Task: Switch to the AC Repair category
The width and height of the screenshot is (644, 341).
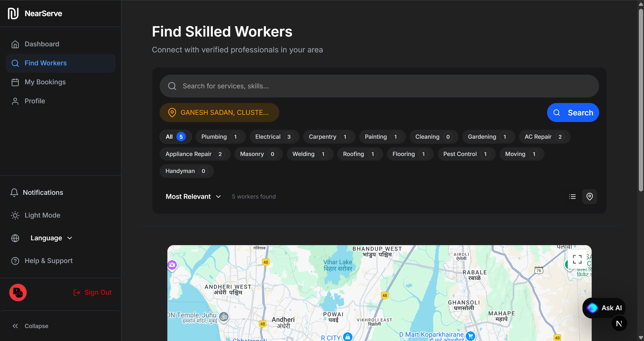Action: [544, 137]
